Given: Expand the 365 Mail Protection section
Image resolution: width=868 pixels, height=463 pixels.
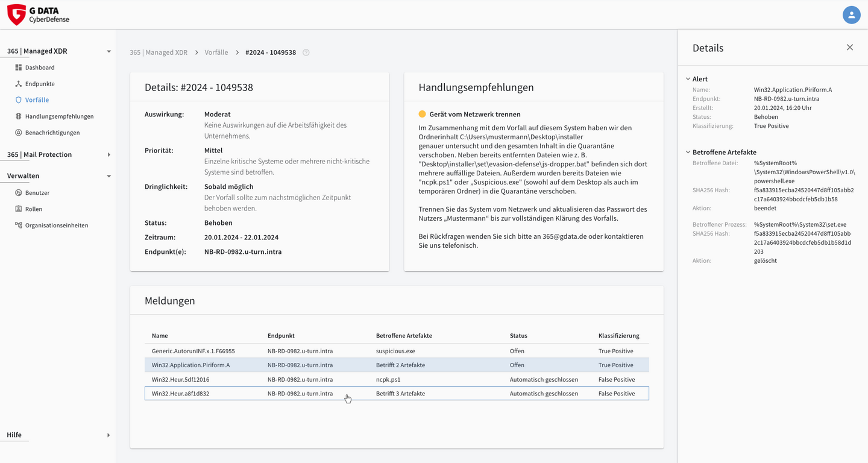Looking at the screenshot, I should pyautogui.click(x=108, y=155).
